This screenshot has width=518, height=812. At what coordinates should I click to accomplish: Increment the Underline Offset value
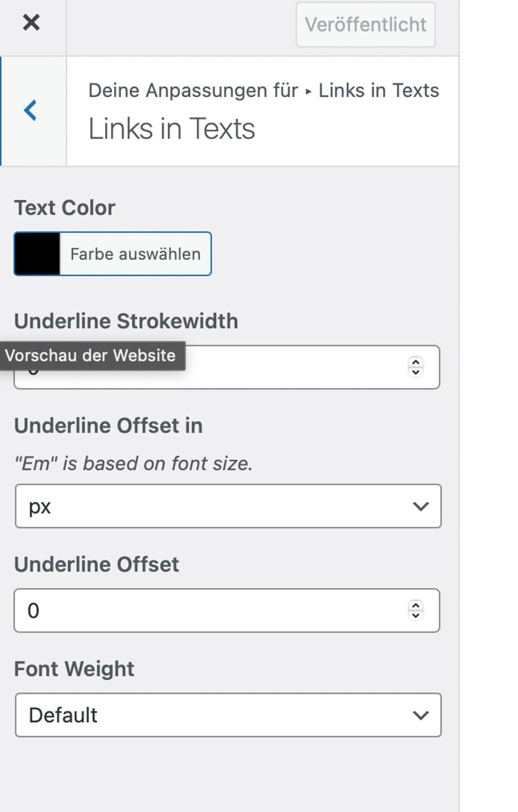click(x=415, y=606)
